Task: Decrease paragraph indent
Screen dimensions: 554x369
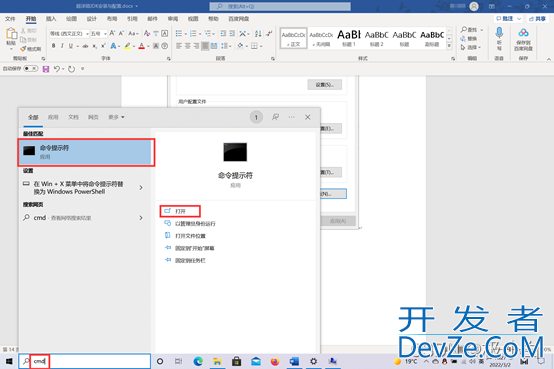Action: (x=223, y=33)
